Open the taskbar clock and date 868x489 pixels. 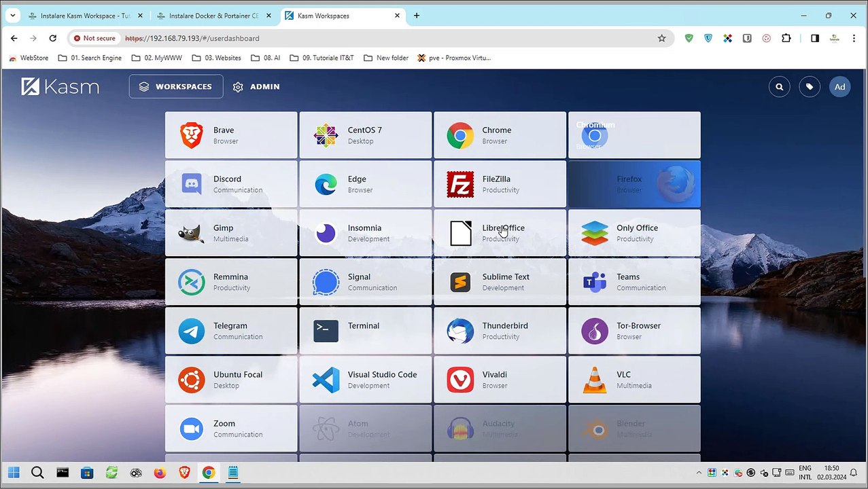831,473
